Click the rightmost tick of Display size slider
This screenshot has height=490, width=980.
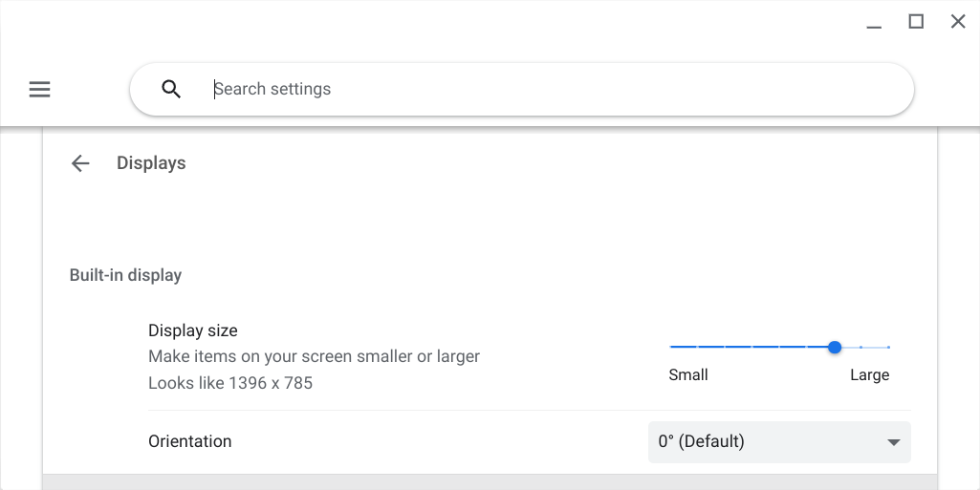pos(888,348)
